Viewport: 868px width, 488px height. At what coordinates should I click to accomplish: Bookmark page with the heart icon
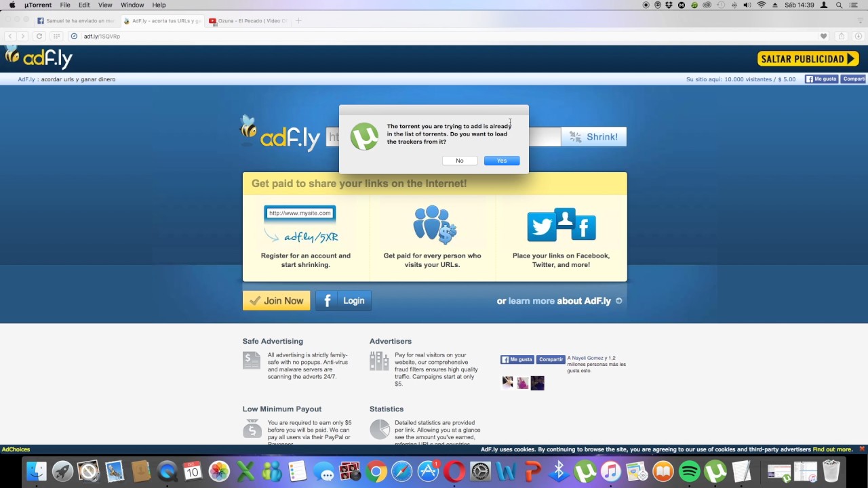823,36
